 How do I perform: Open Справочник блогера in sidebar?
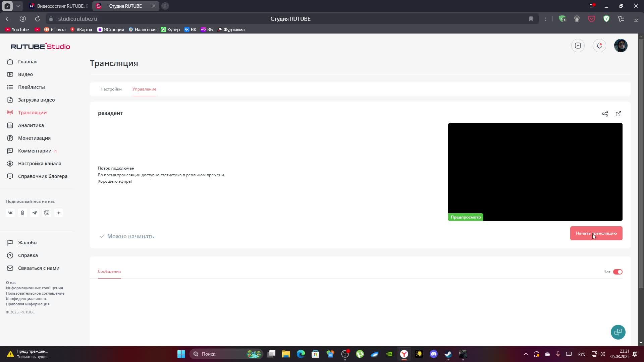(x=43, y=176)
